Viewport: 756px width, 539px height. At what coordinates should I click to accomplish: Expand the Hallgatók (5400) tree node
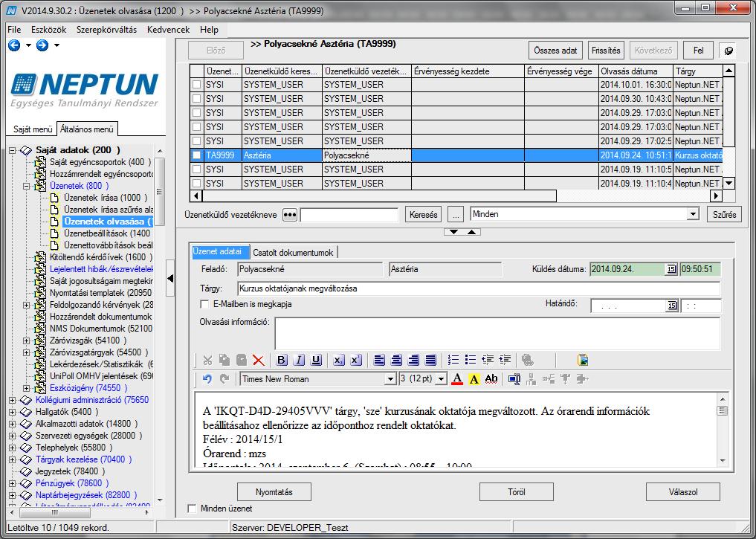click(12, 412)
